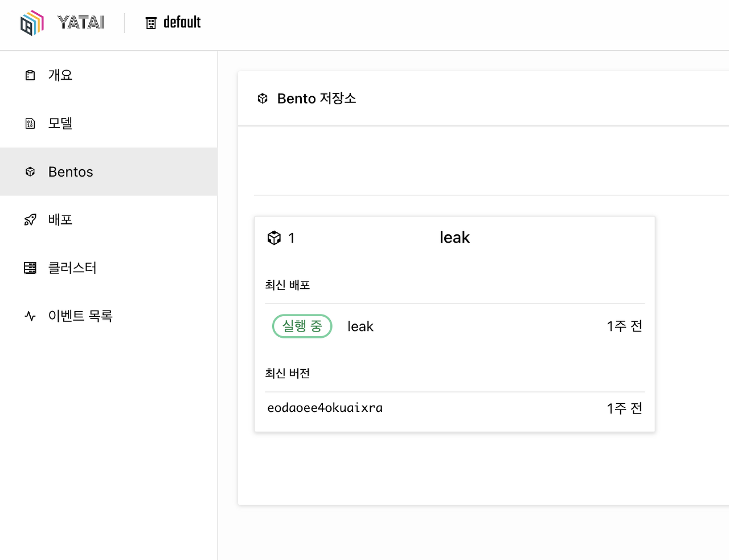Open the 개요 overview menu item

(108, 75)
